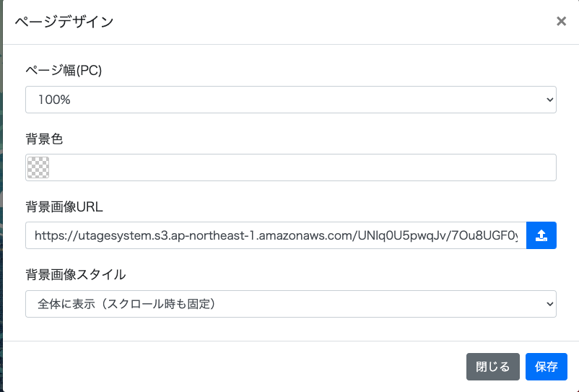
Task: Click the 背景色 label
Action: click(x=45, y=138)
